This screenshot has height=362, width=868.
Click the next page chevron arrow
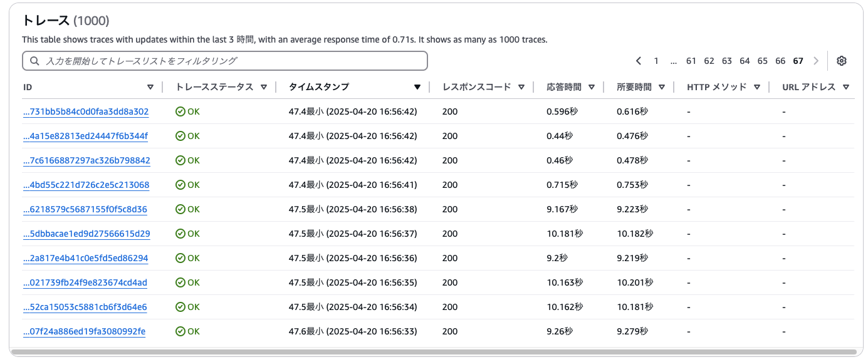(x=816, y=61)
